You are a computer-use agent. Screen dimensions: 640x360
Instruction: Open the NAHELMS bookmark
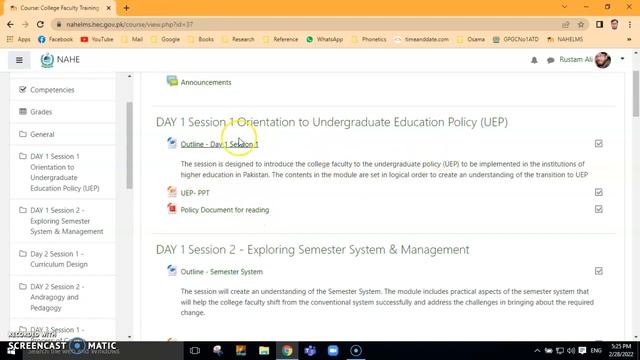click(565, 40)
